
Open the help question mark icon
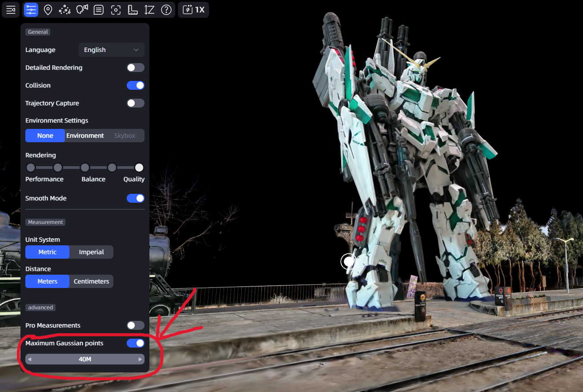(166, 9)
